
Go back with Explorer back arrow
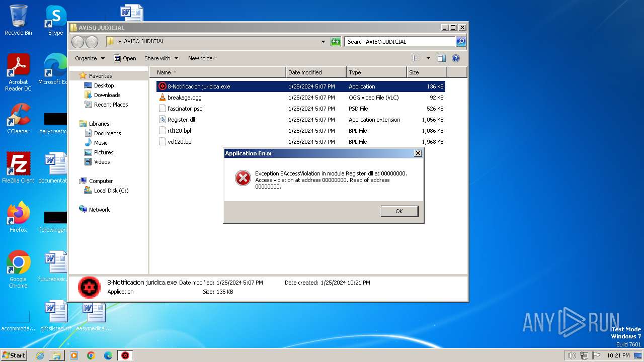click(x=78, y=42)
